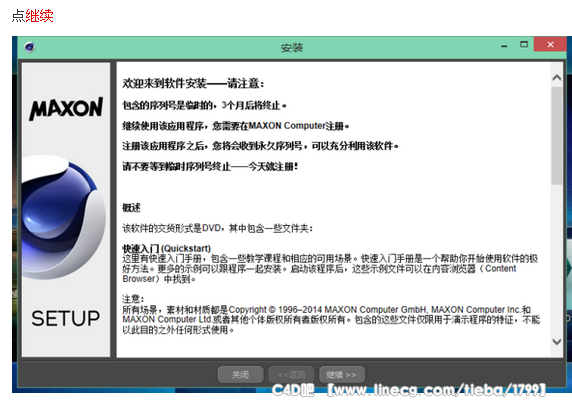Click line about 3个月后将终止
Viewport: 572px width, 407px height.
204,105
